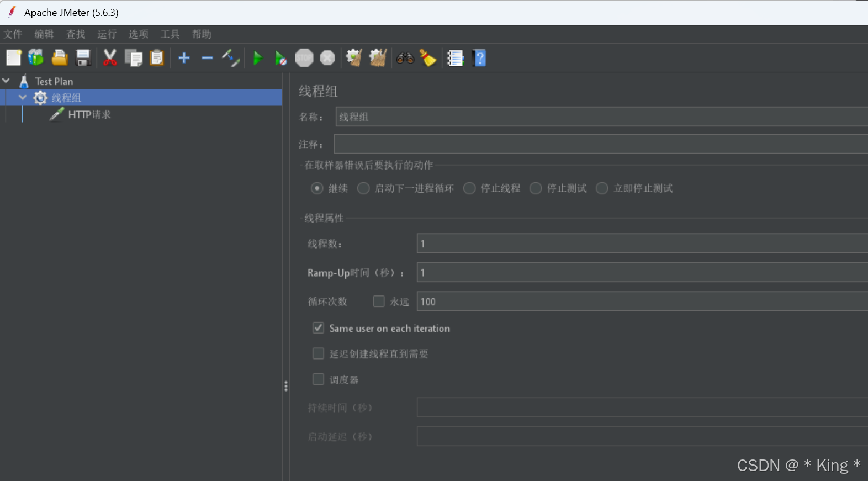Open the 运行 menu

click(107, 34)
